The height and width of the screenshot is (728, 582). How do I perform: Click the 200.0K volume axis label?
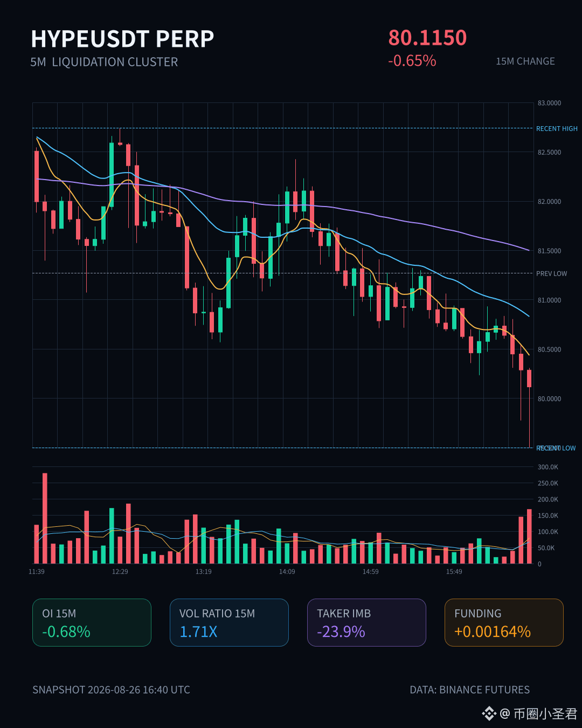548,499
